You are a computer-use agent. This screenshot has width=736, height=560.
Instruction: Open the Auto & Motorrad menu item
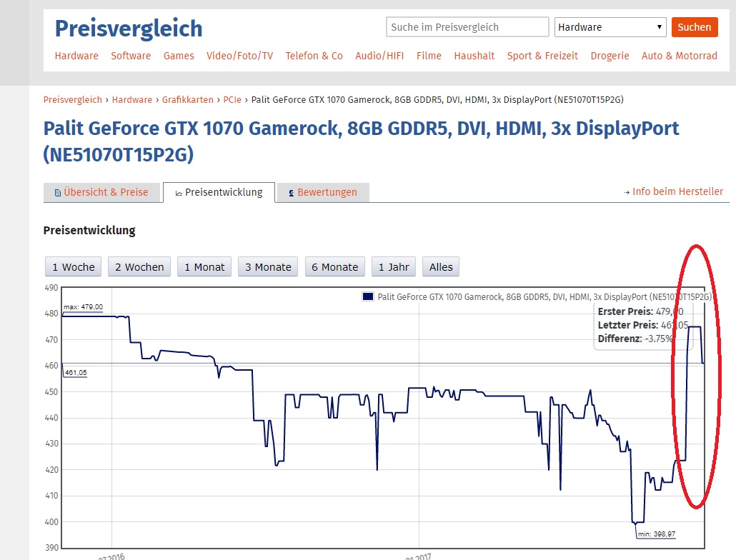click(680, 56)
